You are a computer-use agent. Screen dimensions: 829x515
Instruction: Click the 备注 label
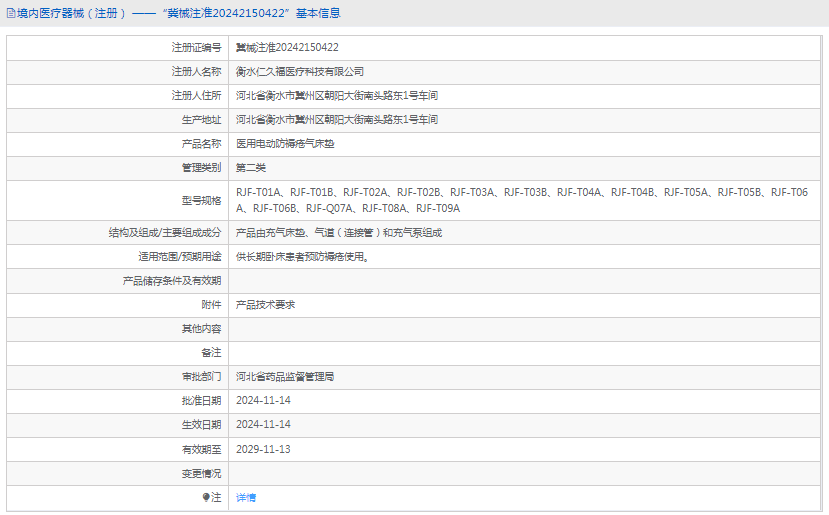pos(211,353)
